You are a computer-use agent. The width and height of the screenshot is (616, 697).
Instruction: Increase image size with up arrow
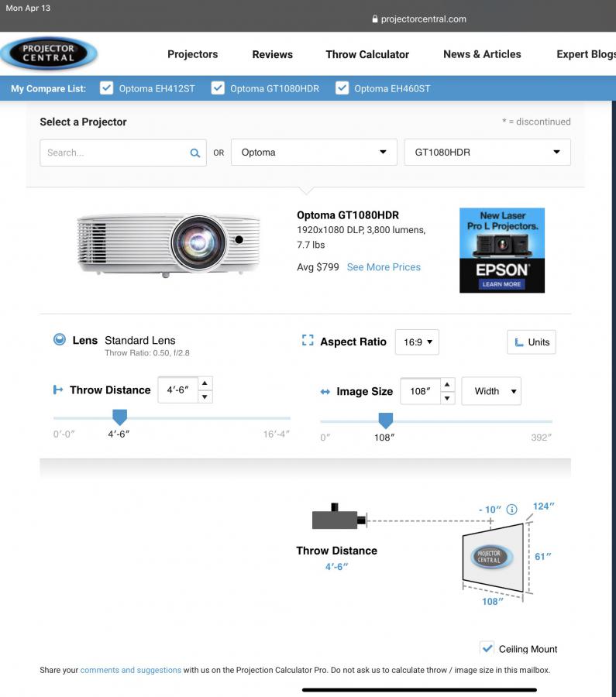coord(447,384)
